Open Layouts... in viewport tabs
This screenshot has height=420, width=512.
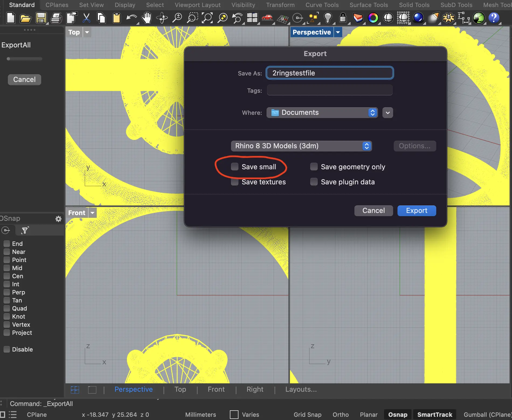click(x=301, y=390)
